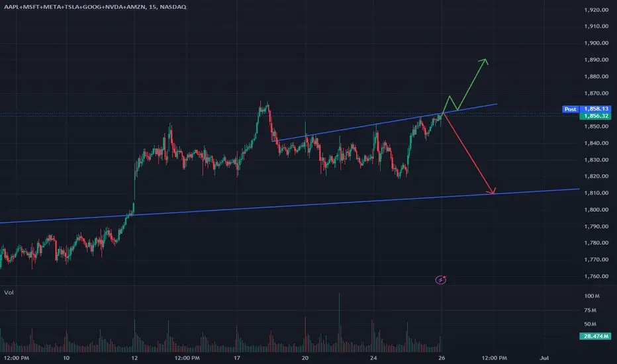The width and height of the screenshot is (617, 364).
Task: Click the 1,820.00 price axis label
Action: [596, 176]
